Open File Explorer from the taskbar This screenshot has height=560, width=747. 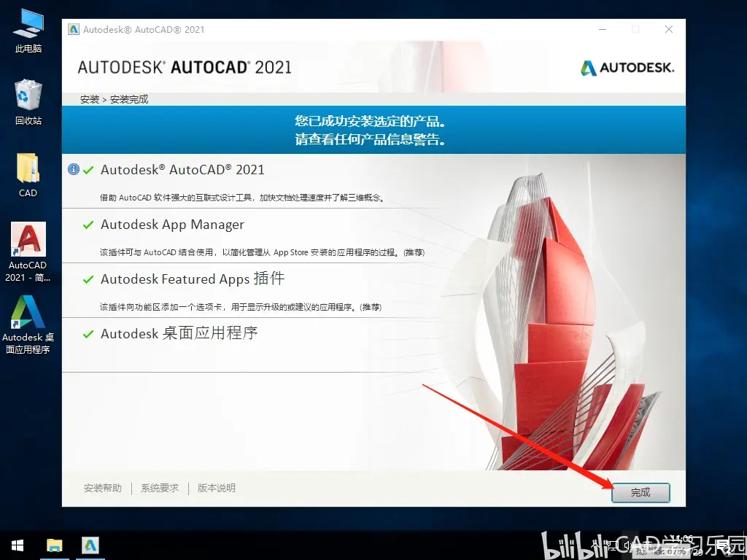54,545
